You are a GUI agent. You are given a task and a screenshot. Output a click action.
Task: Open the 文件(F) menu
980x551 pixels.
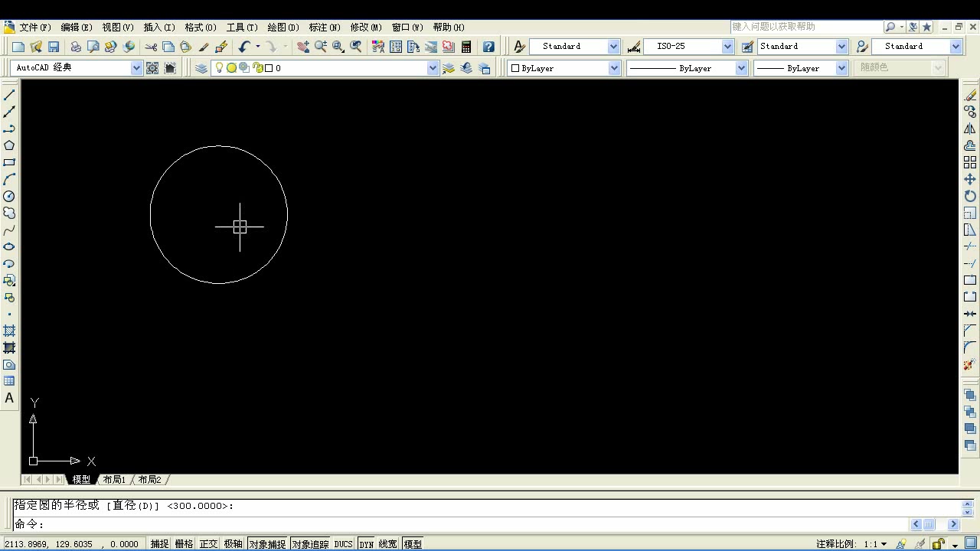pyautogui.click(x=35, y=28)
